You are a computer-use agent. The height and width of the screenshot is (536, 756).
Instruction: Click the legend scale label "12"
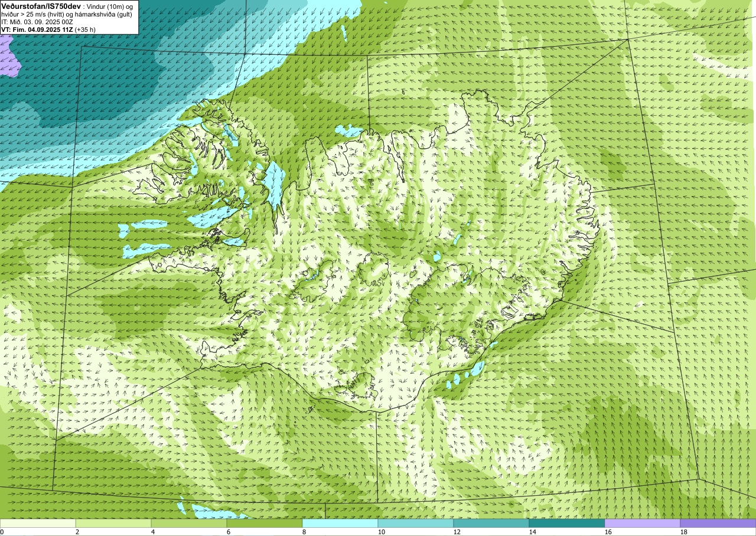(457, 532)
